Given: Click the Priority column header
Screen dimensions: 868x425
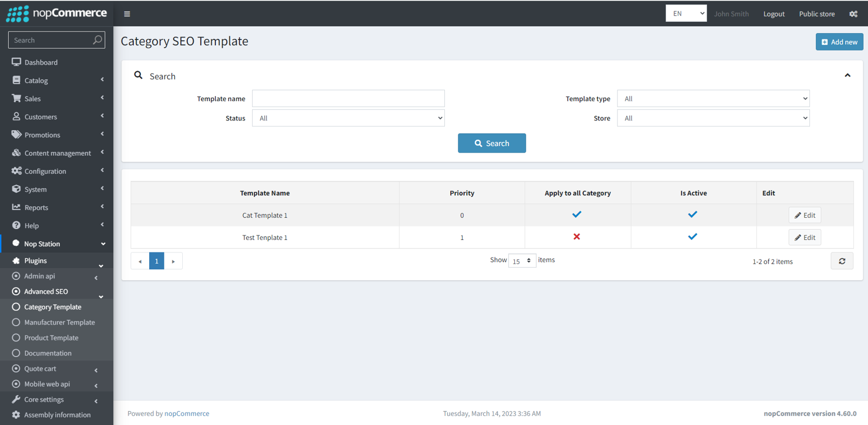Looking at the screenshot, I should pyautogui.click(x=462, y=193).
